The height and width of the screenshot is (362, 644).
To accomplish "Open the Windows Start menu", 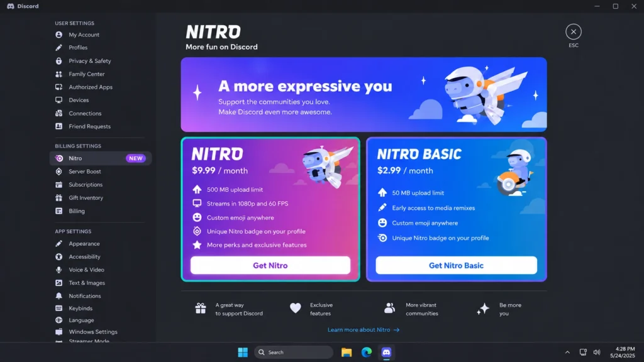I will point(243,352).
